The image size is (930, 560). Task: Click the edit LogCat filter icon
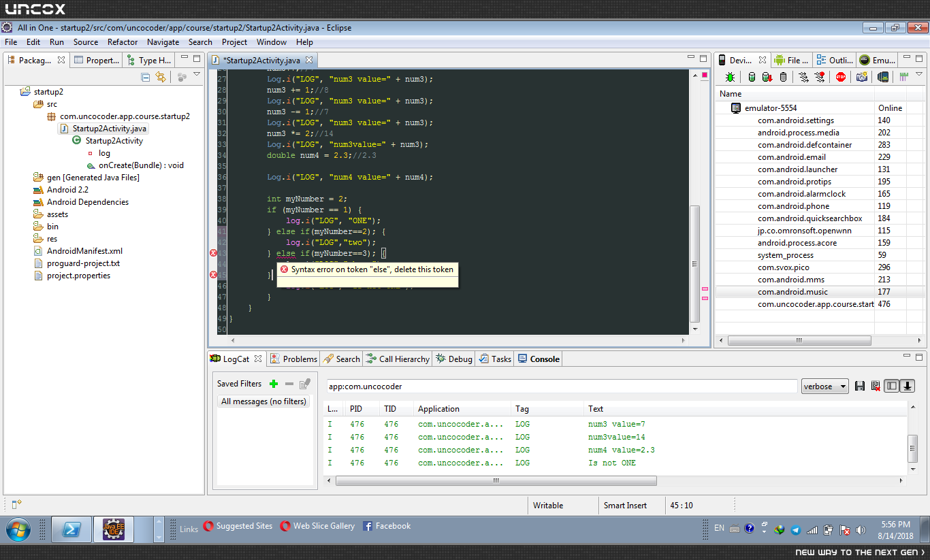305,384
